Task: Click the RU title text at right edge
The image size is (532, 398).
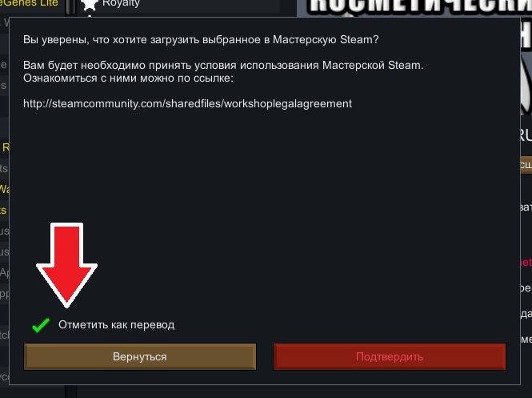Action: 526,136
